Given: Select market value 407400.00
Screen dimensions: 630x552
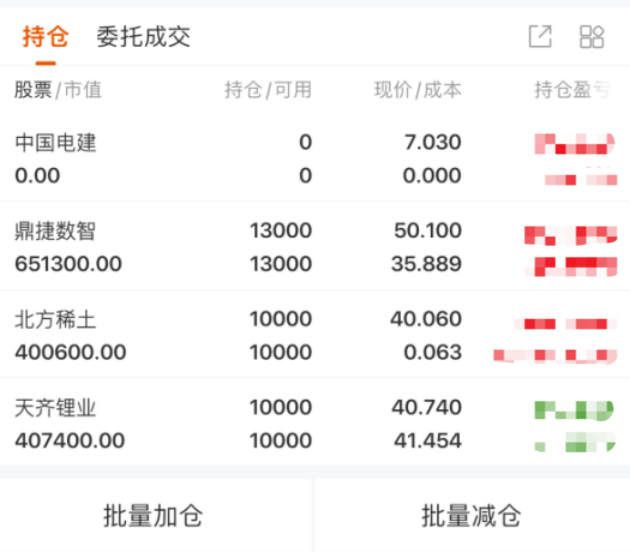Looking at the screenshot, I should tap(70, 441).
